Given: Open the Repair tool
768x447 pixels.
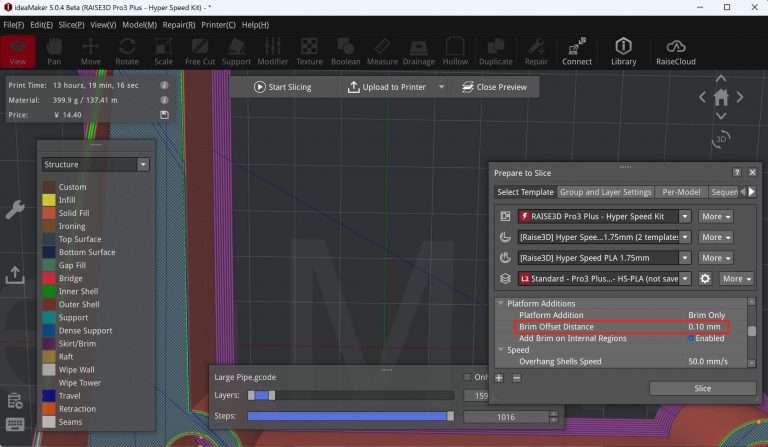Looking at the screenshot, I should pos(536,52).
